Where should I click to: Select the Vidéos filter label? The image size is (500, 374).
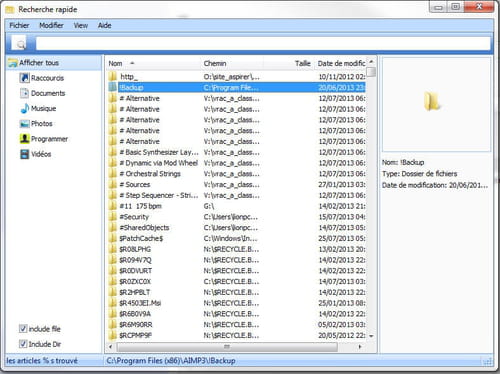(x=41, y=154)
